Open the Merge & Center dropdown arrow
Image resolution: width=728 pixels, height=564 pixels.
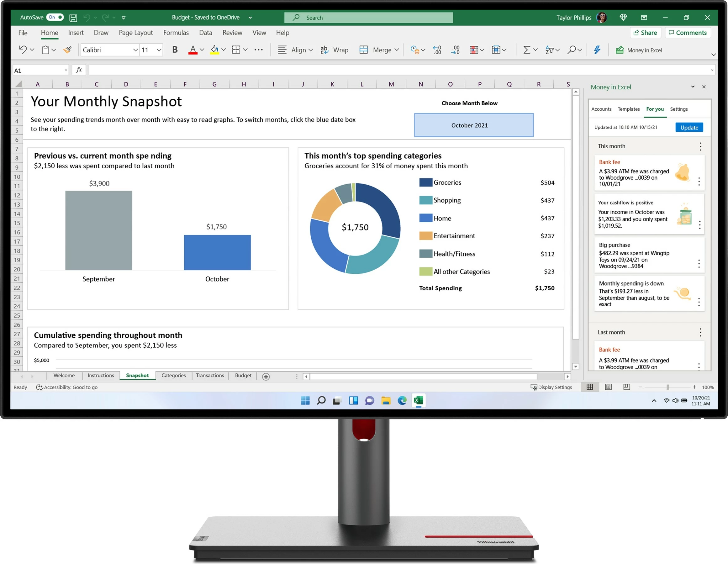click(397, 50)
